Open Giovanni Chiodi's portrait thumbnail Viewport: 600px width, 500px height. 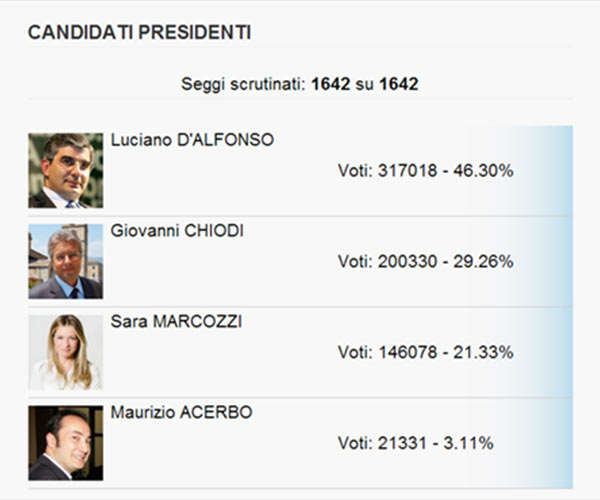coord(65,261)
